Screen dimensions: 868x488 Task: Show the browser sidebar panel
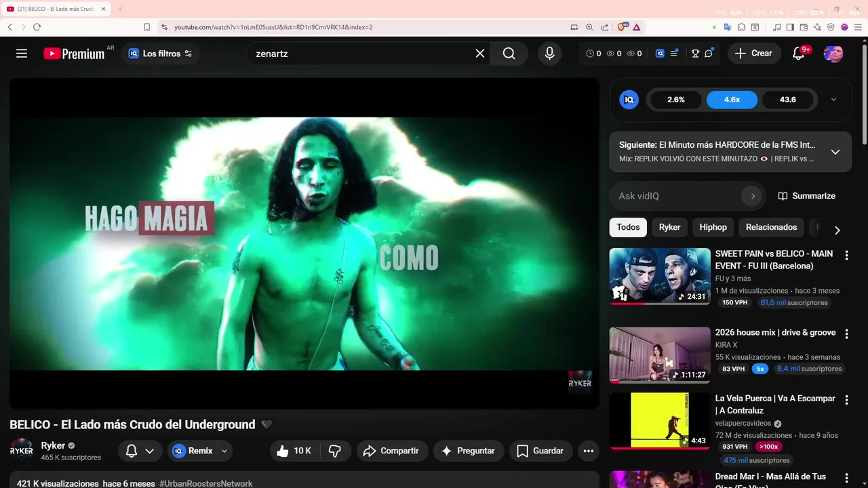[x=790, y=27]
